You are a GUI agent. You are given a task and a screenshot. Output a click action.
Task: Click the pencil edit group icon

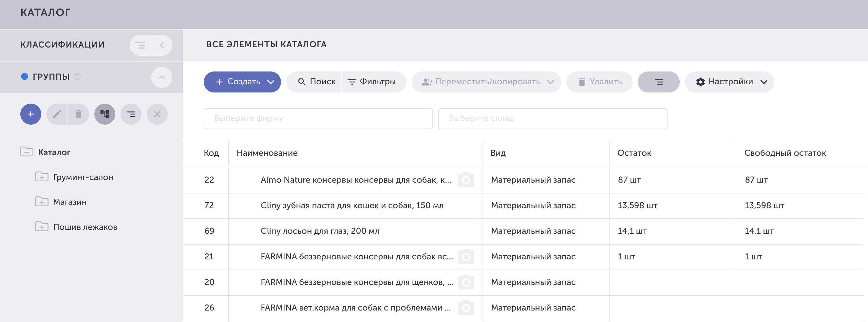[x=57, y=114]
